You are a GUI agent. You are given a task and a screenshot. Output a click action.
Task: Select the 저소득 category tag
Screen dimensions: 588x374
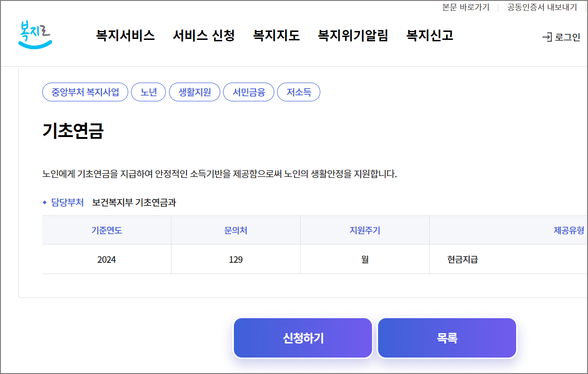coord(299,92)
